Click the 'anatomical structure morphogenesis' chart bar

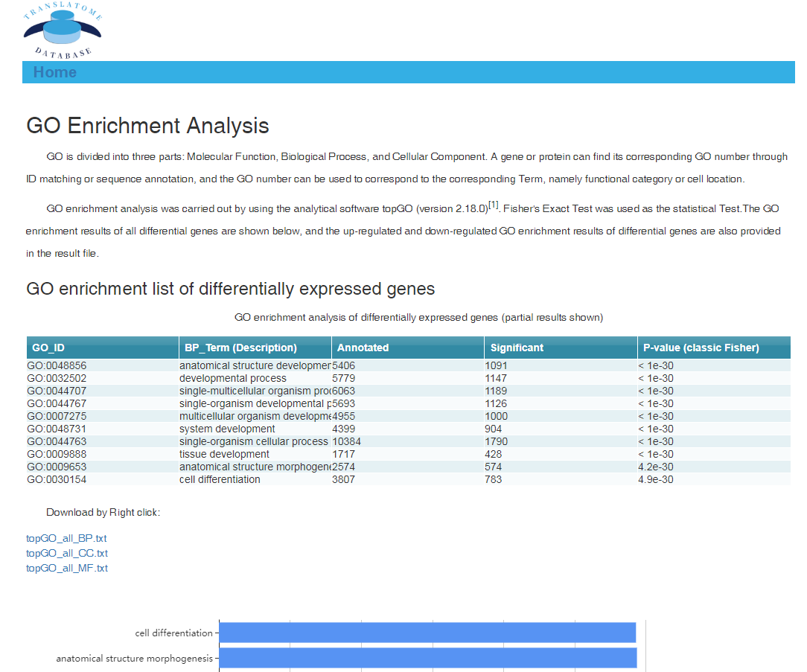click(428, 658)
